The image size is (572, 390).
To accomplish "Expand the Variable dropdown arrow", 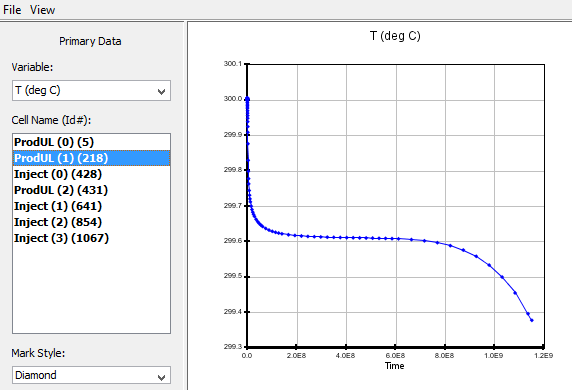I will tap(161, 91).
